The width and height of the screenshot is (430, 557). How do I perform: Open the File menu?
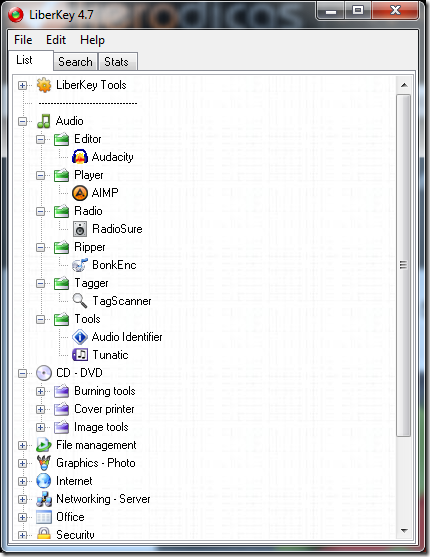pos(23,40)
